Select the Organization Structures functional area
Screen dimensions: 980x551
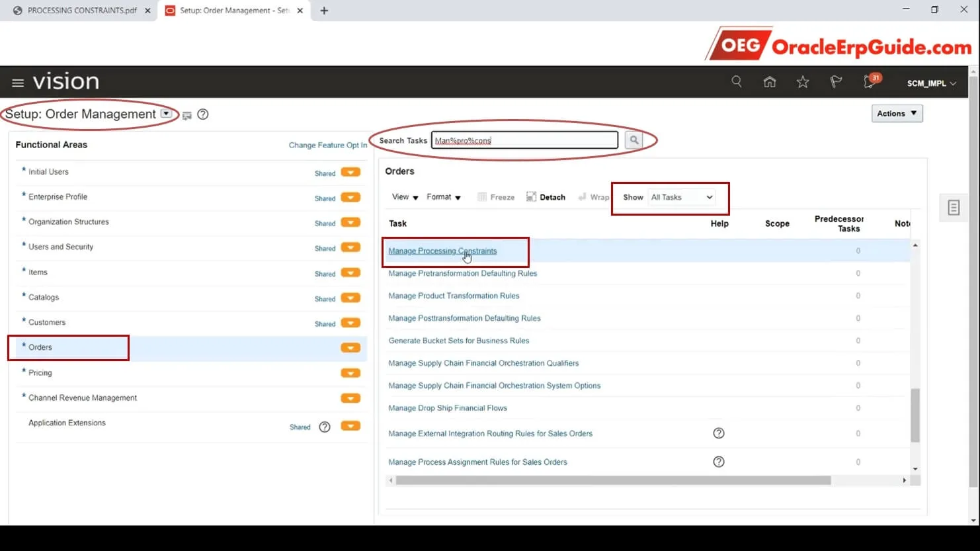(69, 222)
